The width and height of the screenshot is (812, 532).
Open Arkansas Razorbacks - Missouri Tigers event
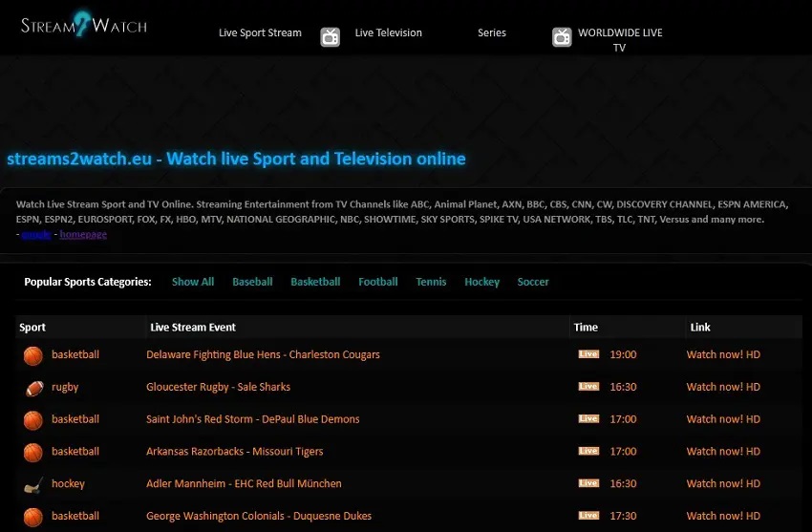(235, 451)
